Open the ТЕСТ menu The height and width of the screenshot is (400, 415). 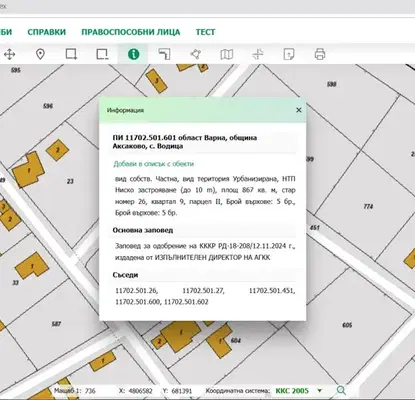(205, 32)
